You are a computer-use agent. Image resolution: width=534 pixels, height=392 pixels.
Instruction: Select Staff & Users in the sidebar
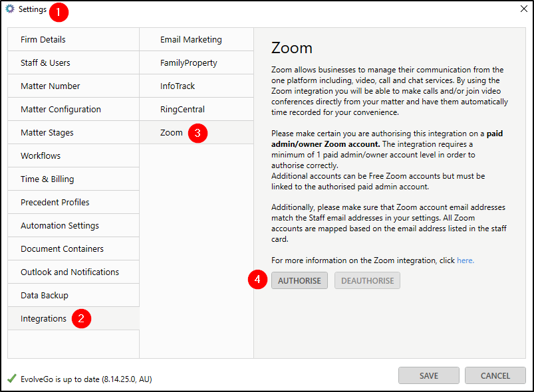[x=73, y=62]
